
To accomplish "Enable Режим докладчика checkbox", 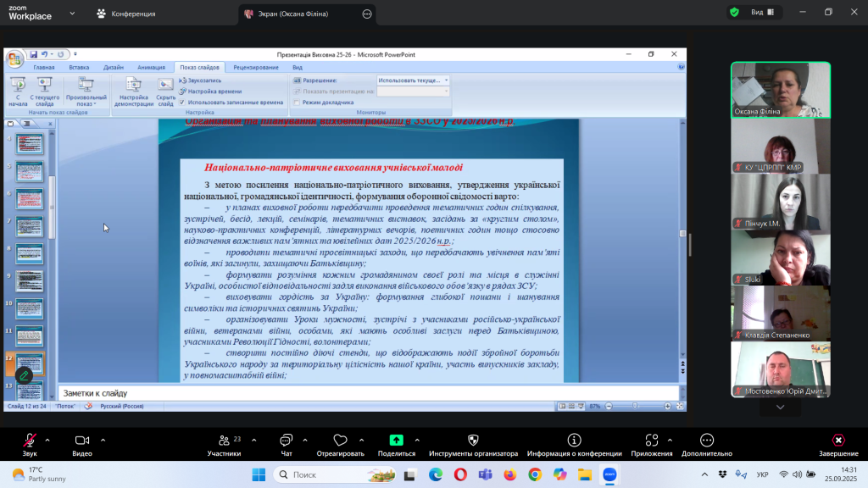I will [x=297, y=102].
